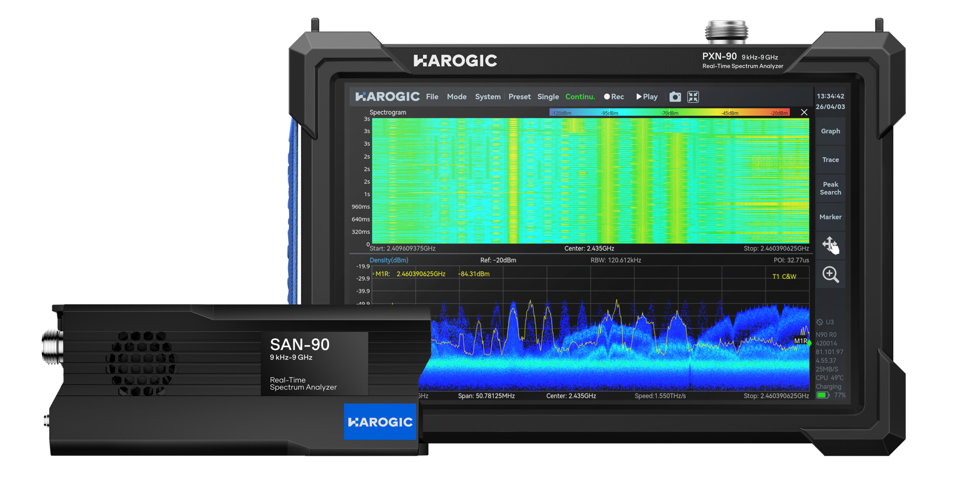Click the M1R marker readout 2.460390625GHz
This screenshot has height=490, width=980.
coord(420,274)
